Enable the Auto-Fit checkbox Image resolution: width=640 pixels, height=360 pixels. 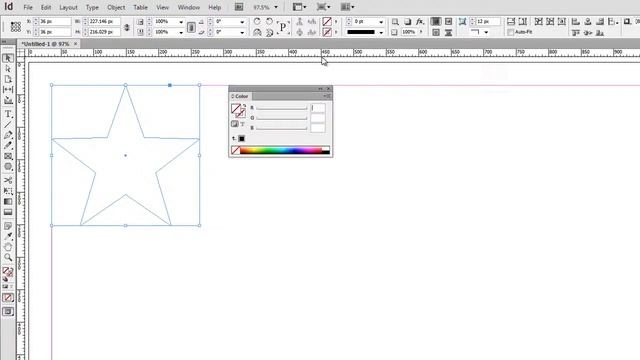click(510, 32)
